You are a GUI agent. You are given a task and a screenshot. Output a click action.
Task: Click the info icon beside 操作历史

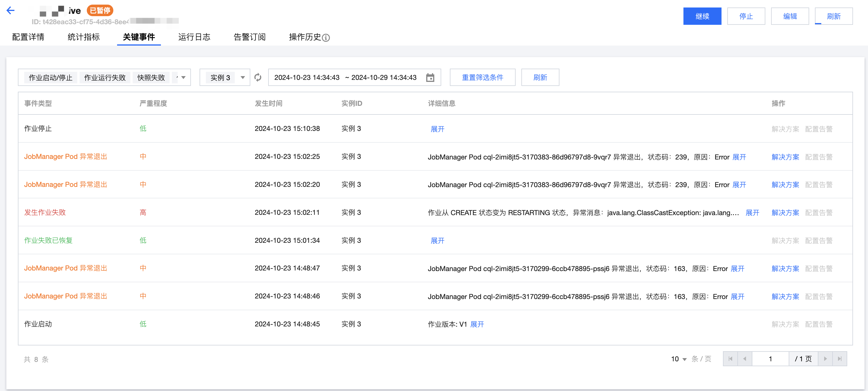(x=326, y=38)
